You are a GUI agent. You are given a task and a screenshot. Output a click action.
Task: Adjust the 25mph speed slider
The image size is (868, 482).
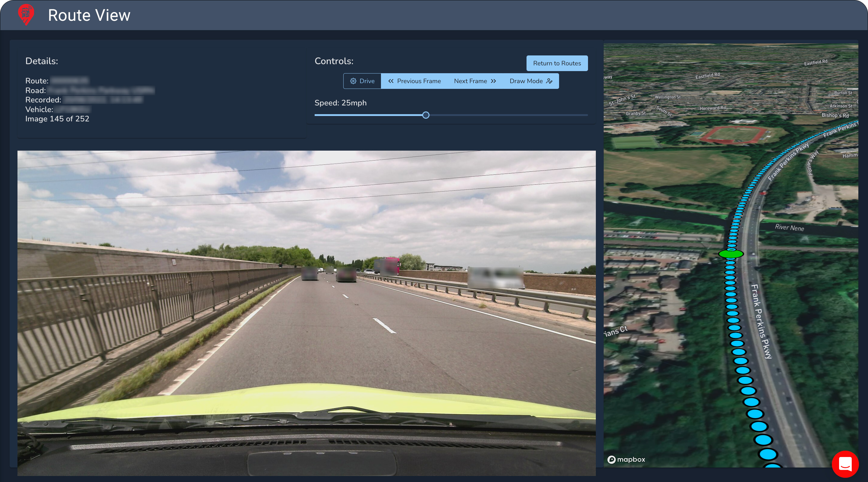point(426,115)
